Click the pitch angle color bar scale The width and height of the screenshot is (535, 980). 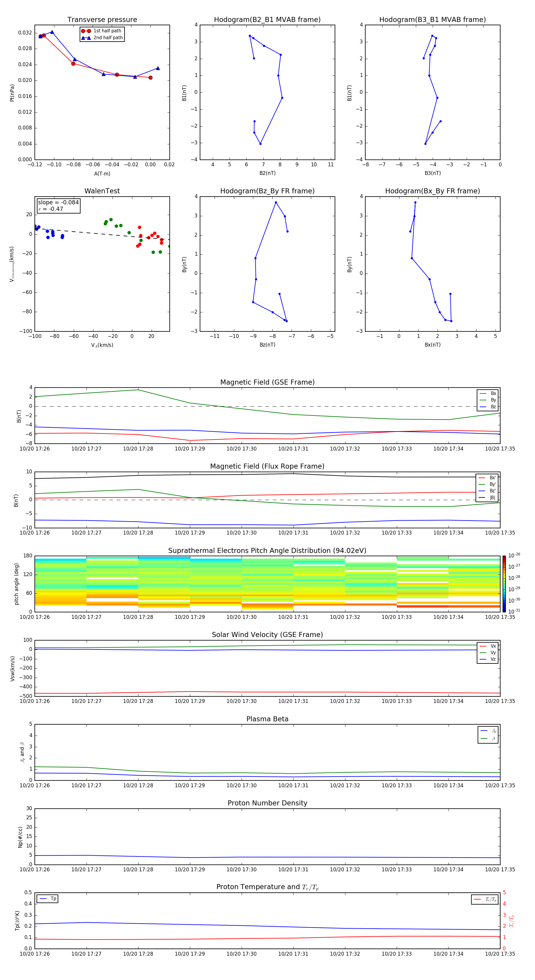tap(504, 584)
